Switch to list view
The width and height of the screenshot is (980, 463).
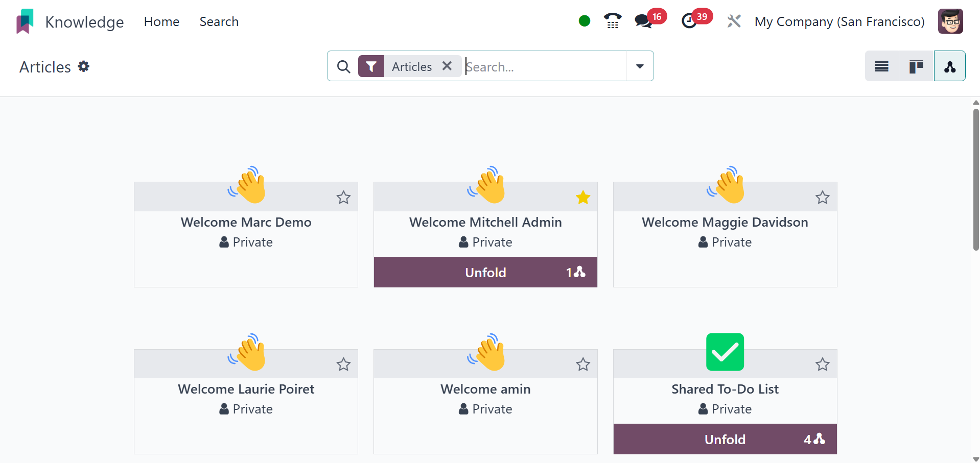click(881, 66)
